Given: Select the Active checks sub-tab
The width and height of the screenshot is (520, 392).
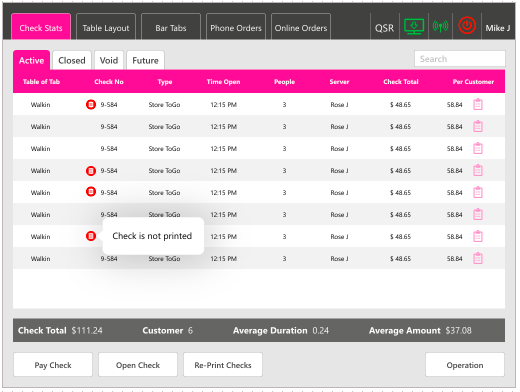Looking at the screenshot, I should point(31,60).
